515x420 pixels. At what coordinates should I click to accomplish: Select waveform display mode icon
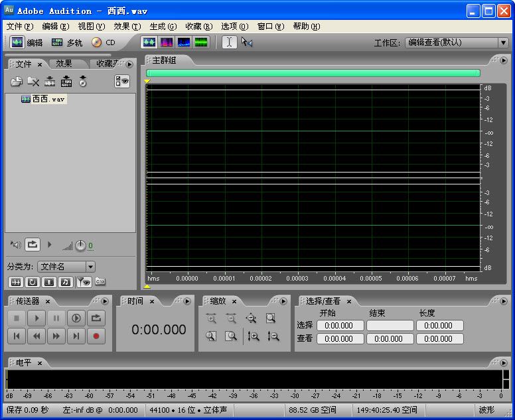coord(149,42)
